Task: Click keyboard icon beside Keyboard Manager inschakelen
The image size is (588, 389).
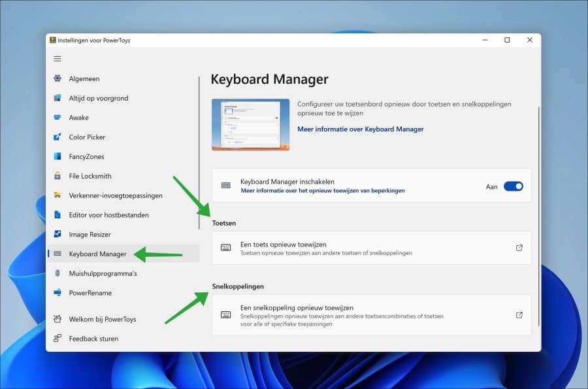Action: click(226, 185)
